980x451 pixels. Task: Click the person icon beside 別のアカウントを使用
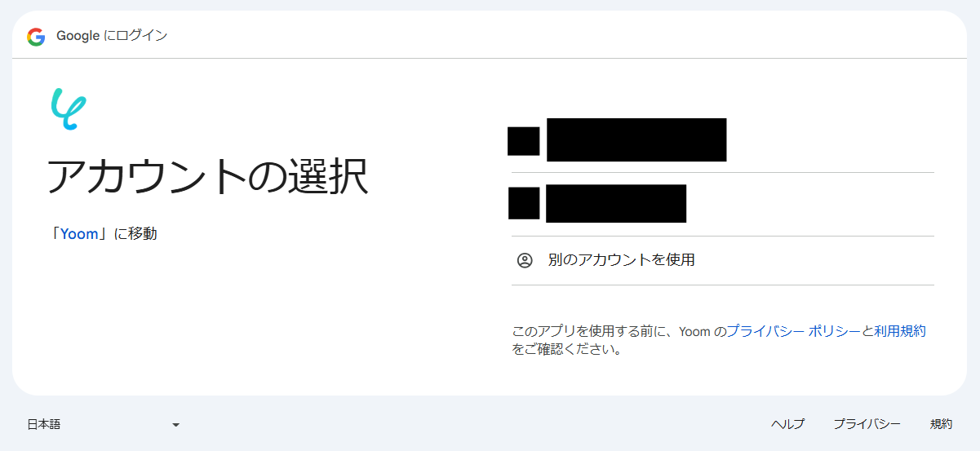525,260
